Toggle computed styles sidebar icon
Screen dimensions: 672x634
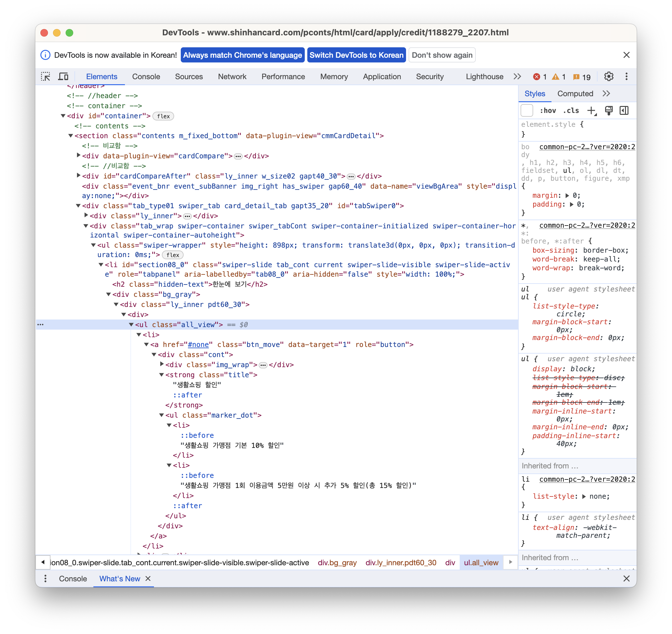624,110
